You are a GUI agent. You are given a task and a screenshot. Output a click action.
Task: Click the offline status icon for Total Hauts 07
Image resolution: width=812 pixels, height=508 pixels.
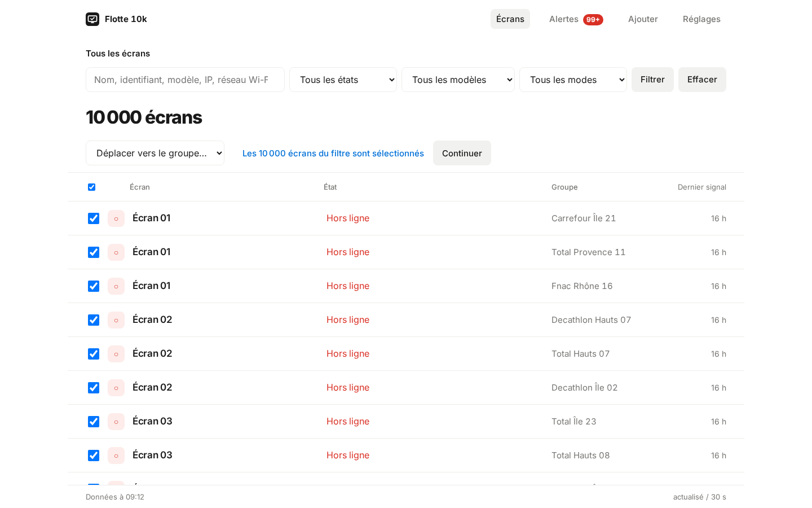116,354
